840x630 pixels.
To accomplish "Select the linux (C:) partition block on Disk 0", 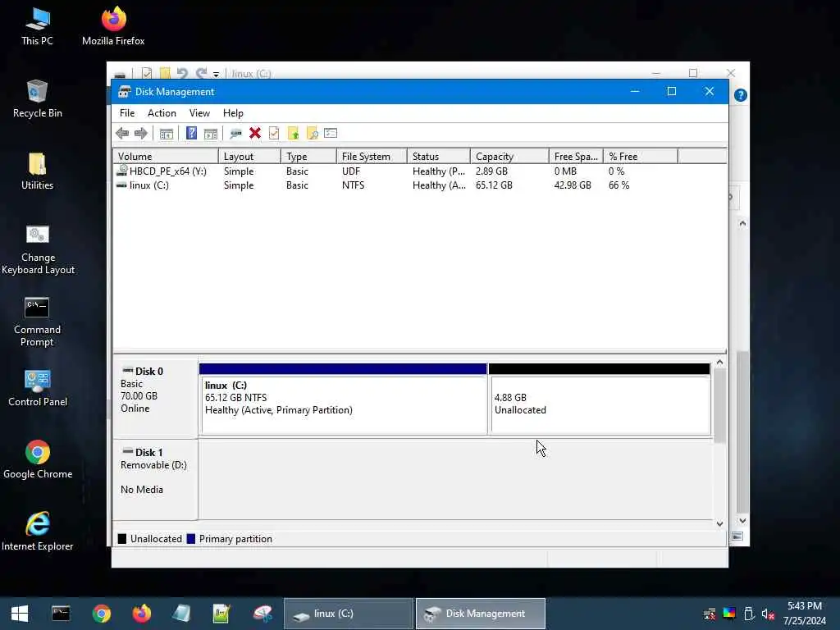I will [x=343, y=399].
